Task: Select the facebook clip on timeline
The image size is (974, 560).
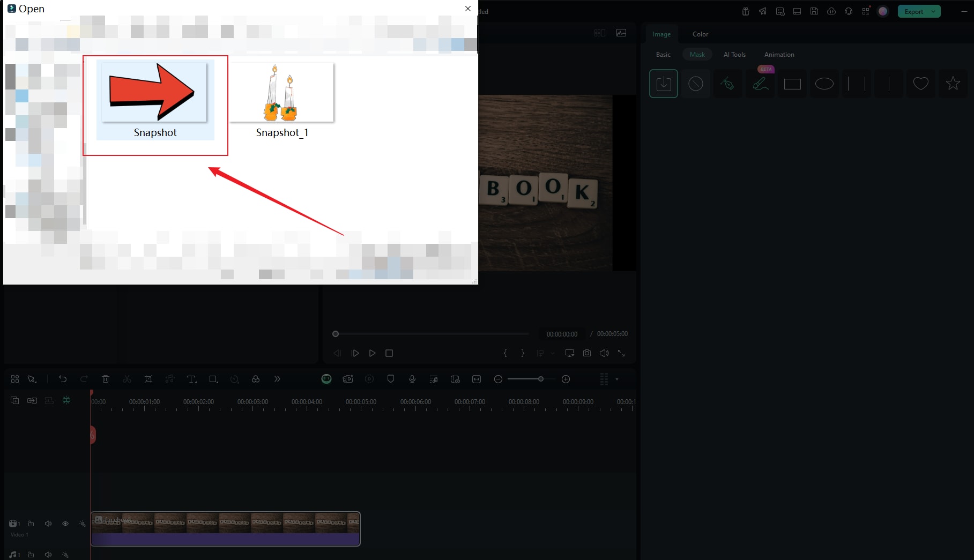Action: click(225, 529)
